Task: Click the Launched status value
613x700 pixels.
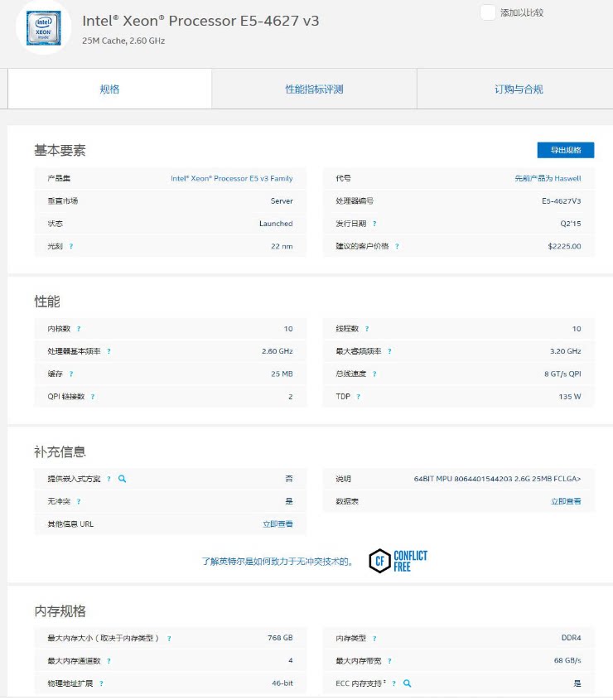Action: (x=276, y=223)
